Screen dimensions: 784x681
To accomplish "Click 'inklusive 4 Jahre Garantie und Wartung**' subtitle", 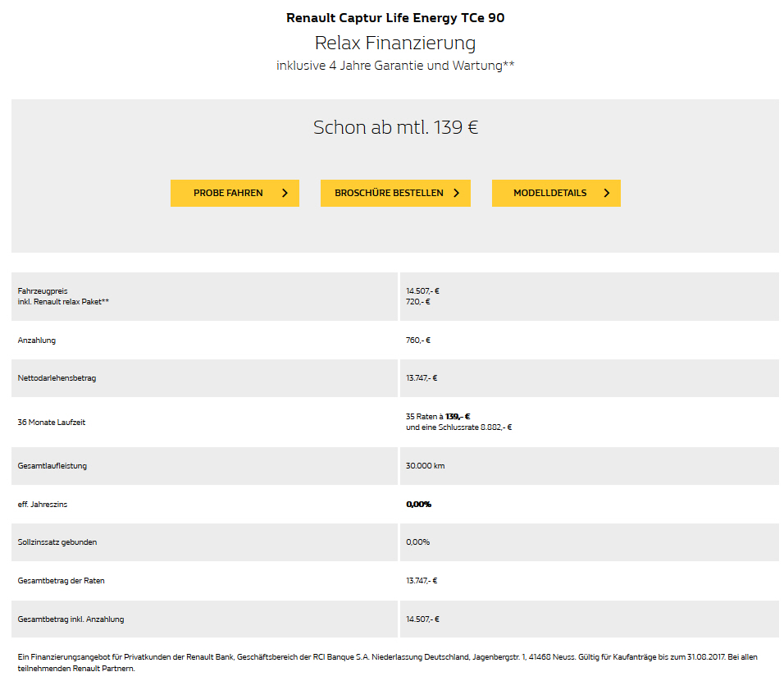I will [395, 66].
